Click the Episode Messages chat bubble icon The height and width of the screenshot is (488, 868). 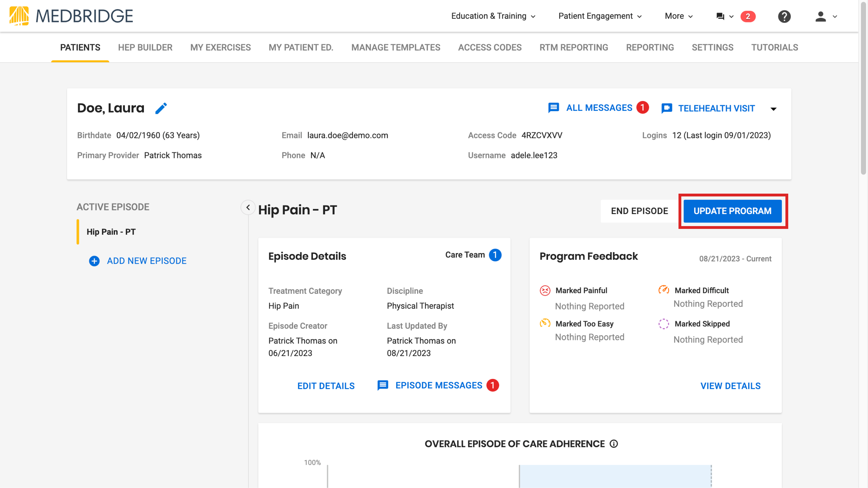tap(382, 386)
